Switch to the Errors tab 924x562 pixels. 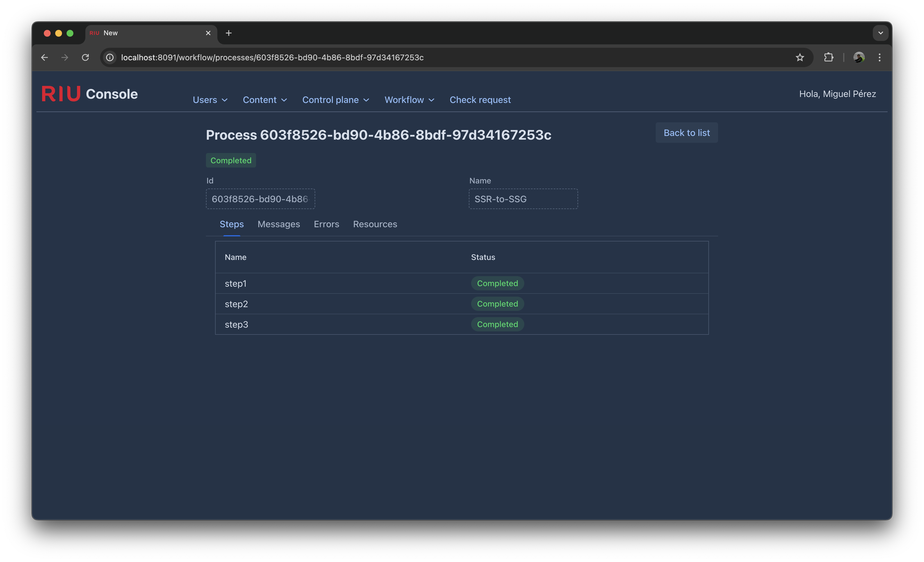click(x=326, y=224)
